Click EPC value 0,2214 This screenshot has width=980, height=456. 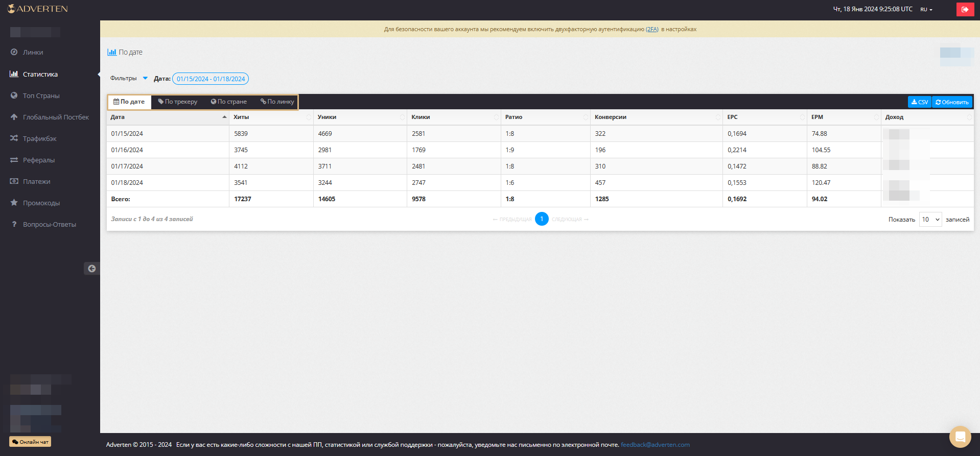click(x=737, y=150)
